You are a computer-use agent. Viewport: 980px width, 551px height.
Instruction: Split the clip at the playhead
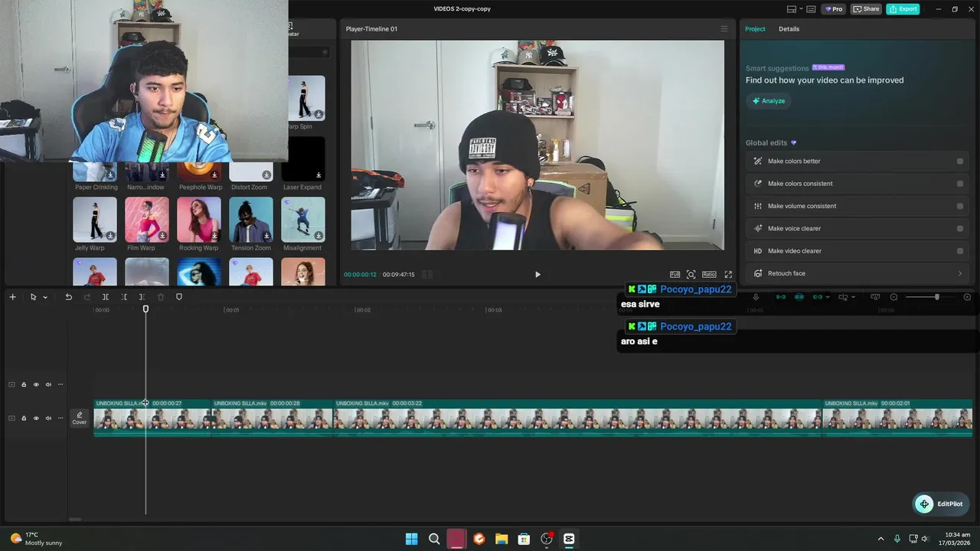pos(106,297)
